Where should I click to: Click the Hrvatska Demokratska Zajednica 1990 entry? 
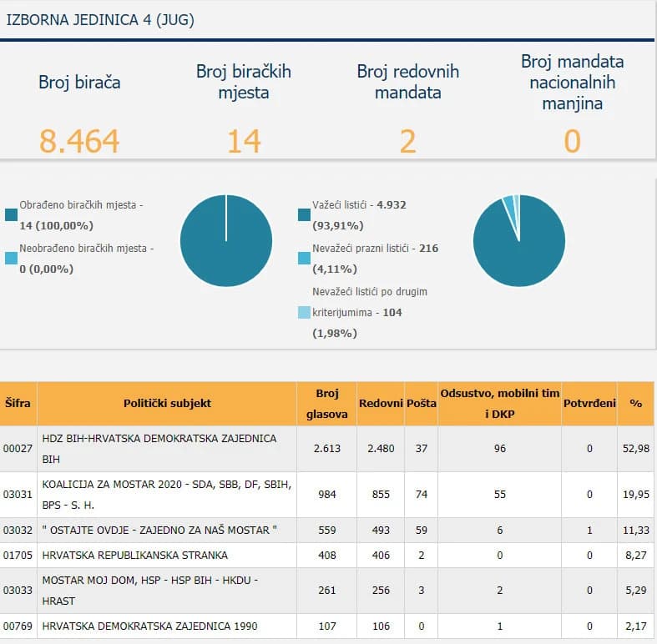(149, 626)
